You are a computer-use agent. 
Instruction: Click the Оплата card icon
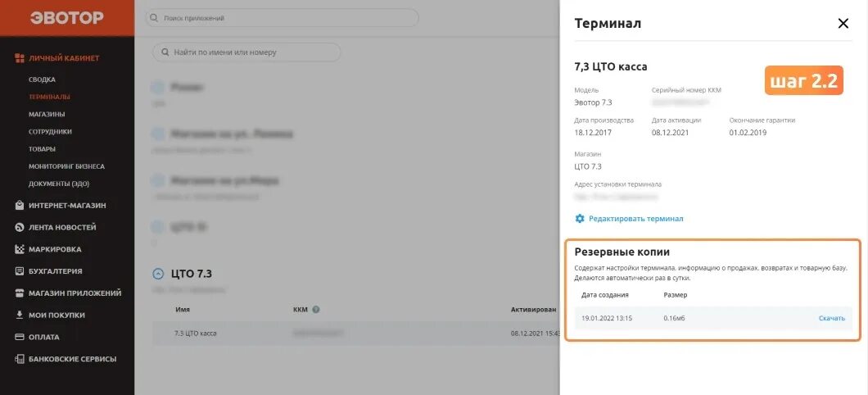coord(20,337)
